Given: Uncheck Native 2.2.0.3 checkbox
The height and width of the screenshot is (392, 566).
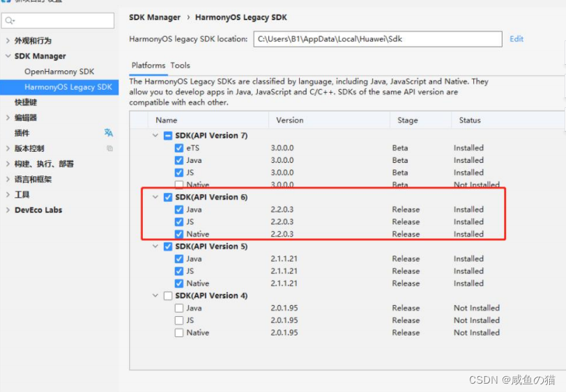Looking at the screenshot, I should pos(179,234).
